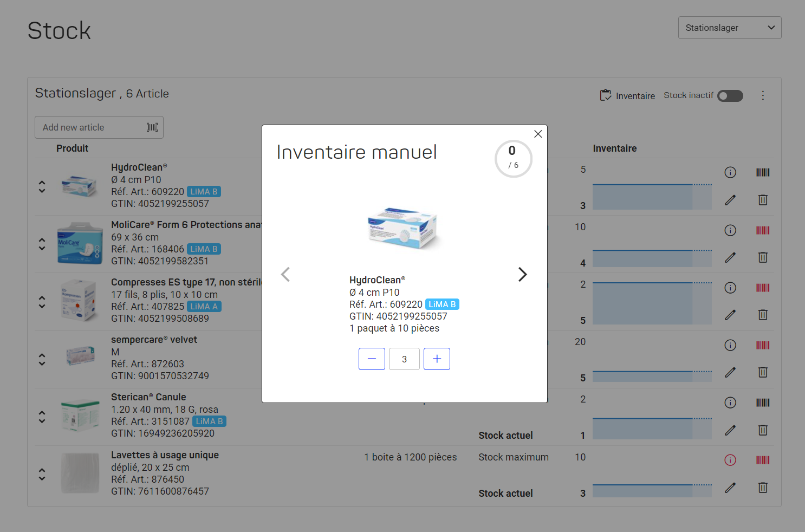Reorder Sterican Canule row with sort arrows

[x=42, y=417]
